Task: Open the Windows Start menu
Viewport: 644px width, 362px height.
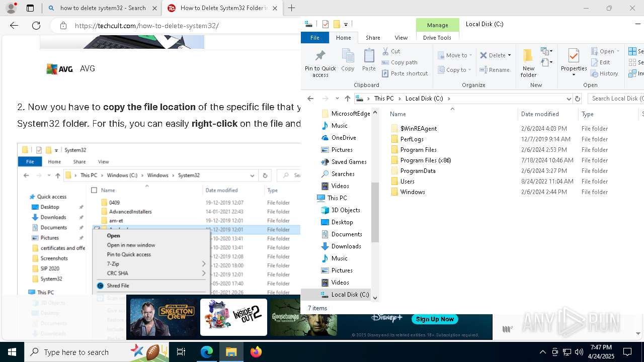Action: pos(12,352)
